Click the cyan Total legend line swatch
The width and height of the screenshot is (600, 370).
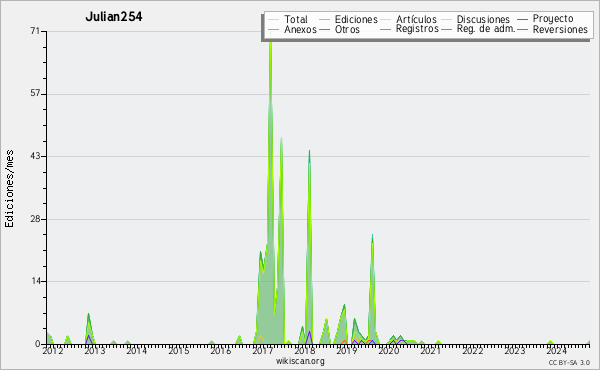(x=274, y=19)
